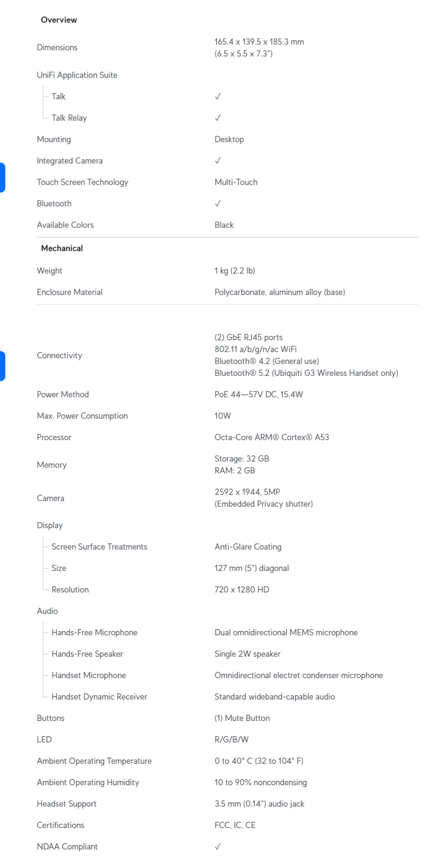Click the blue side tab beside Connectivity
The image size is (424, 868).
(x=2, y=366)
